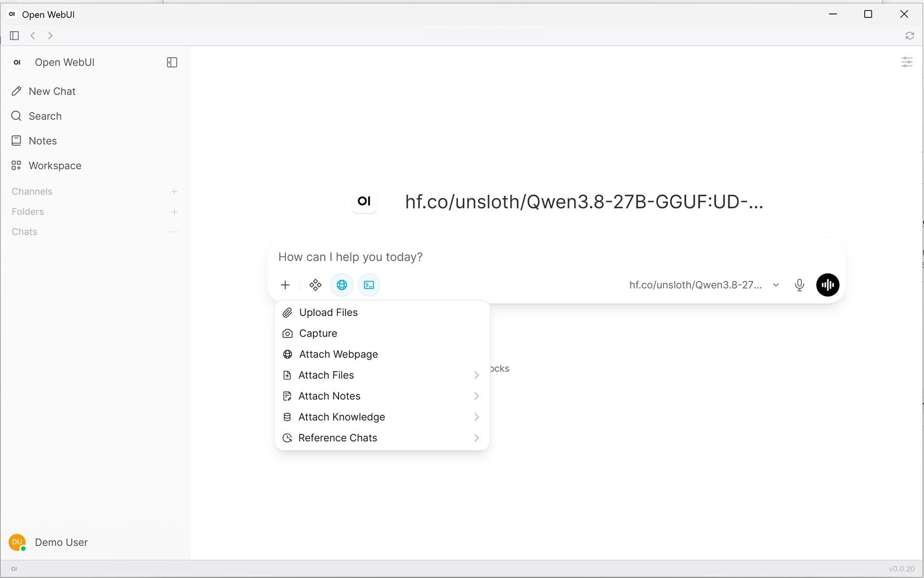Viewport: 924px width, 578px height.
Task: Open the integrations diamond-grid icon
Action: 315,285
